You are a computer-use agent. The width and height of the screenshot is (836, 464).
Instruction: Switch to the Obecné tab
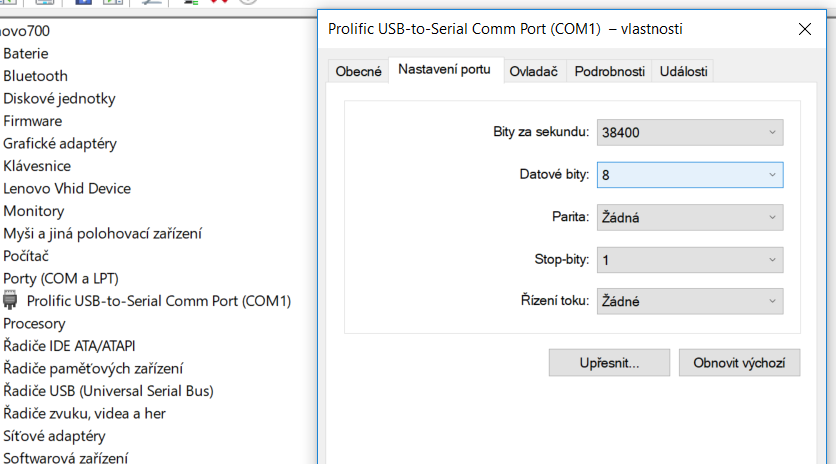pyautogui.click(x=358, y=71)
